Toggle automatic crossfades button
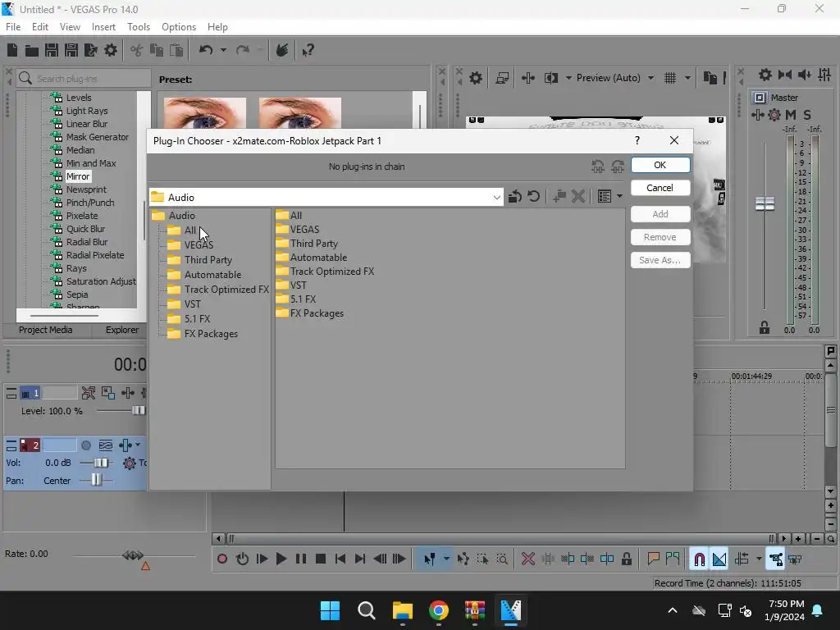This screenshot has height=630, width=840. point(719,559)
